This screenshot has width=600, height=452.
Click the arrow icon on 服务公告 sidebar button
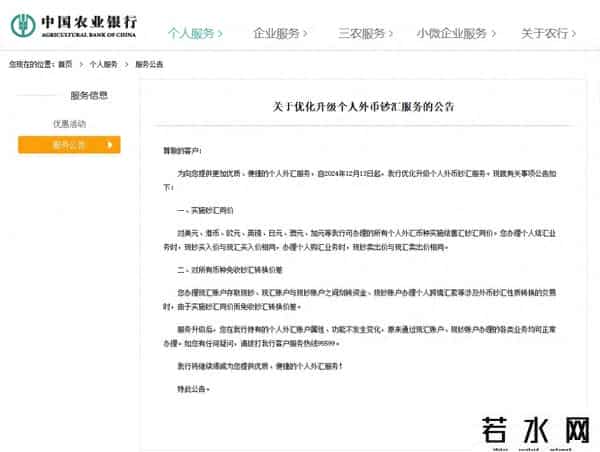click(x=112, y=145)
